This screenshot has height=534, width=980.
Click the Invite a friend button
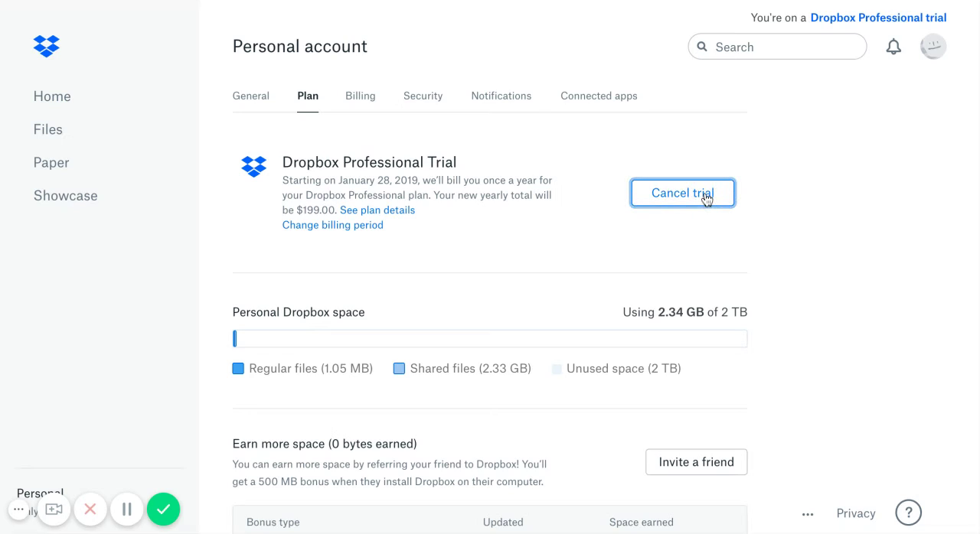696,462
